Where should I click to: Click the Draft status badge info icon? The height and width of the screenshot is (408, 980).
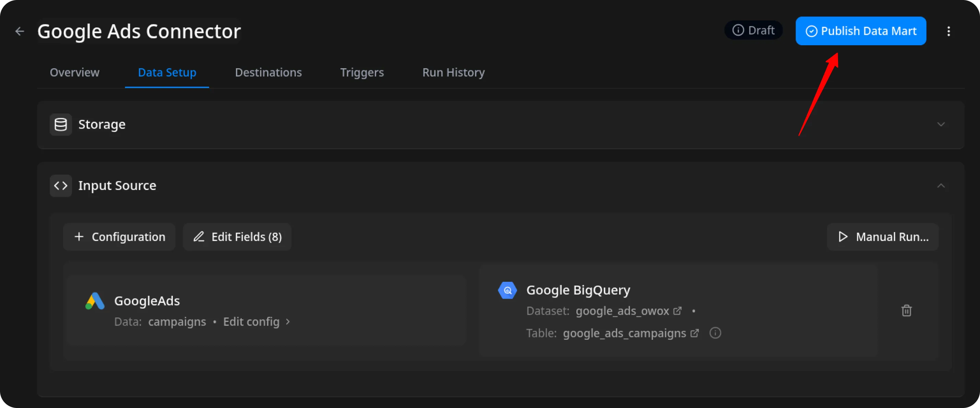(738, 30)
